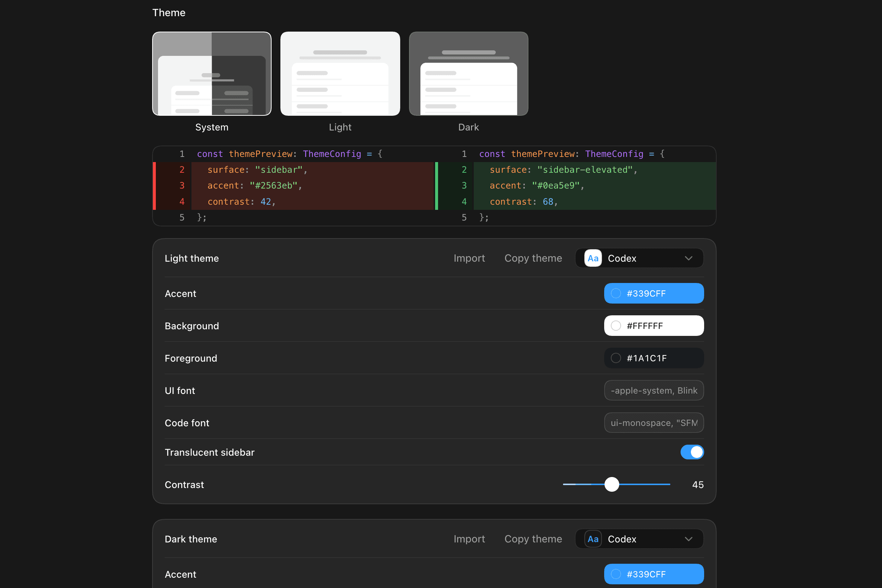Click the Aa icon in Light theme dropdown
This screenshot has height=588, width=882.
click(593, 258)
